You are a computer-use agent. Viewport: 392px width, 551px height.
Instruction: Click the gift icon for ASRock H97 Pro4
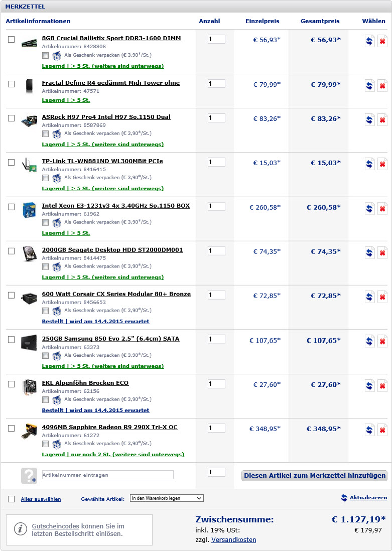(x=57, y=134)
